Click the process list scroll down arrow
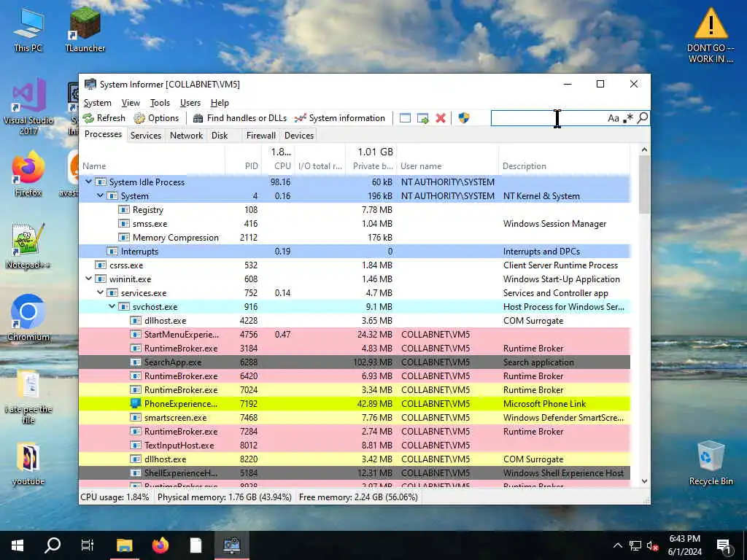This screenshot has width=747, height=560. click(644, 481)
